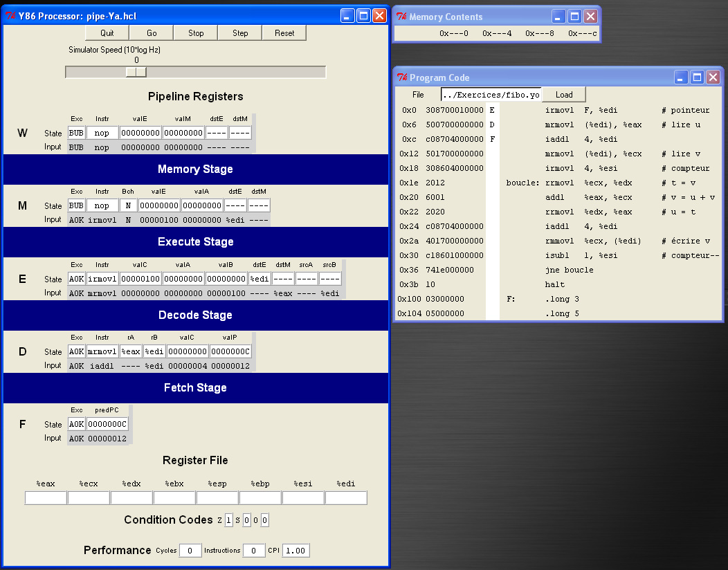Screen dimensions: 728x570
Task: Click Reset to restart the processor
Action: 284,33
